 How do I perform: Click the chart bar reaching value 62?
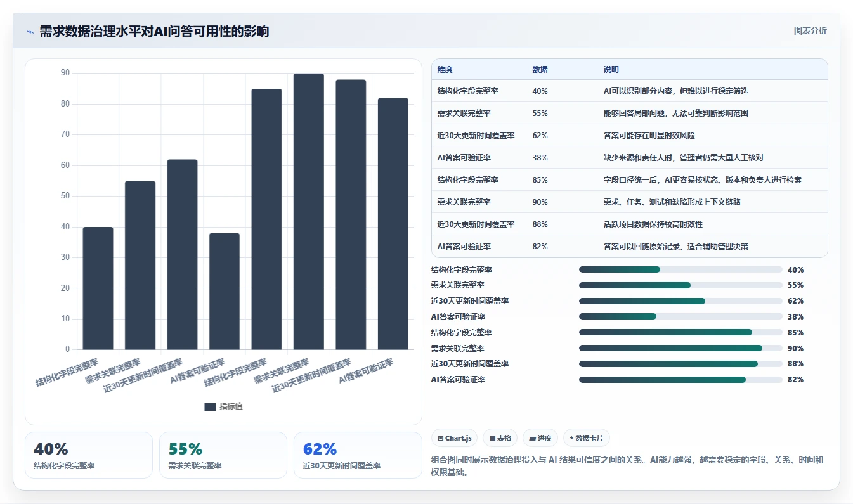tap(183, 254)
